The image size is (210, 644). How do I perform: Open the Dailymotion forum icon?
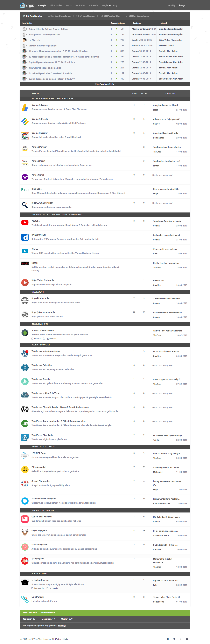point(25,237)
